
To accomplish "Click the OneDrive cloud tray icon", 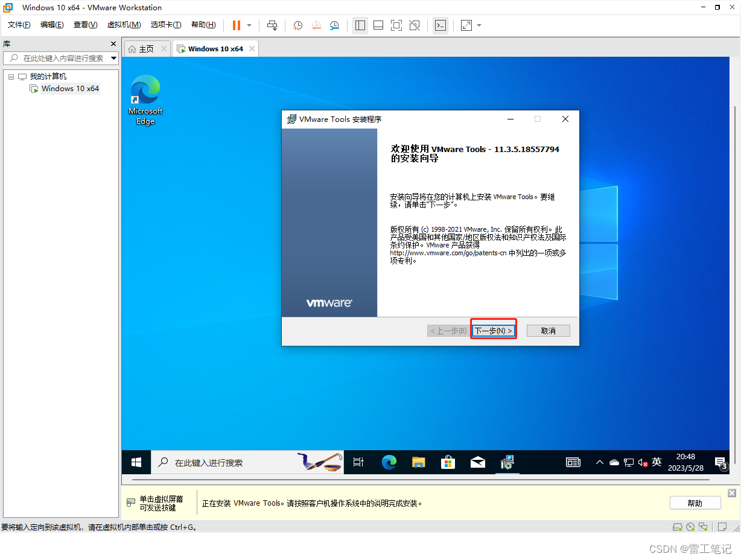I will tap(614, 462).
